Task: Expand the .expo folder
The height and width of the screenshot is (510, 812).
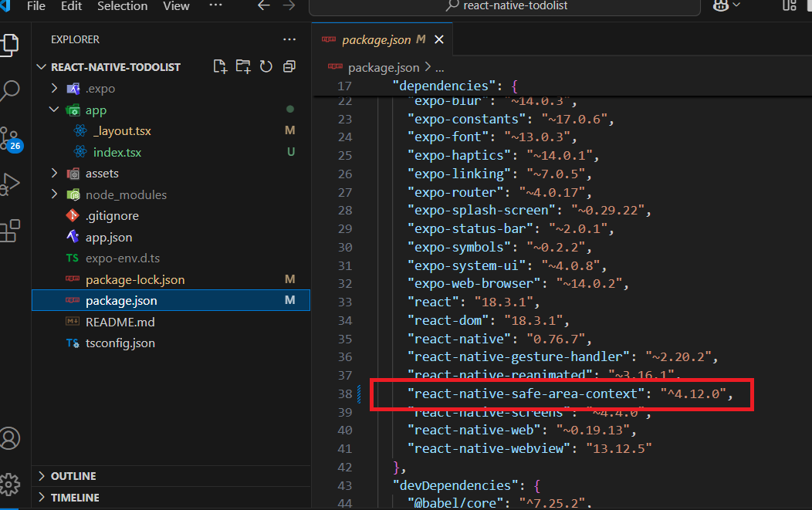Action: [x=54, y=89]
